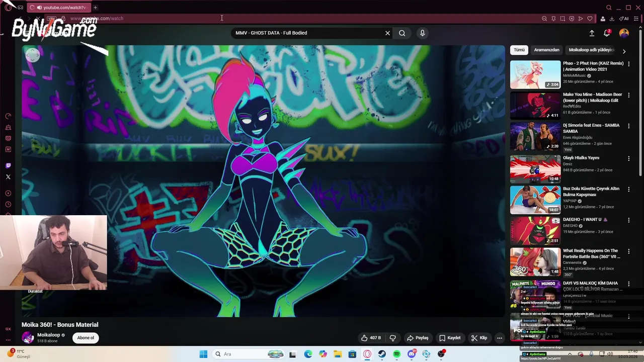Open File Explorer from the taskbar

(x=338, y=354)
